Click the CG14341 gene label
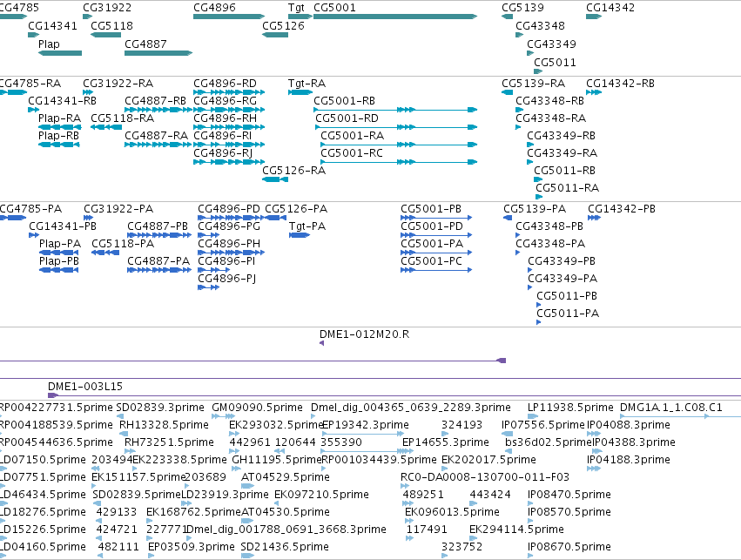 (52, 26)
